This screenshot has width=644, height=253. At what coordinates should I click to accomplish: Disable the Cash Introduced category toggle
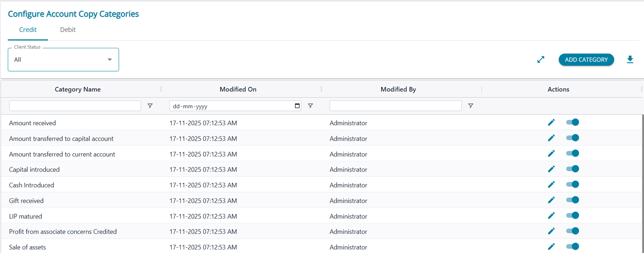572,185
